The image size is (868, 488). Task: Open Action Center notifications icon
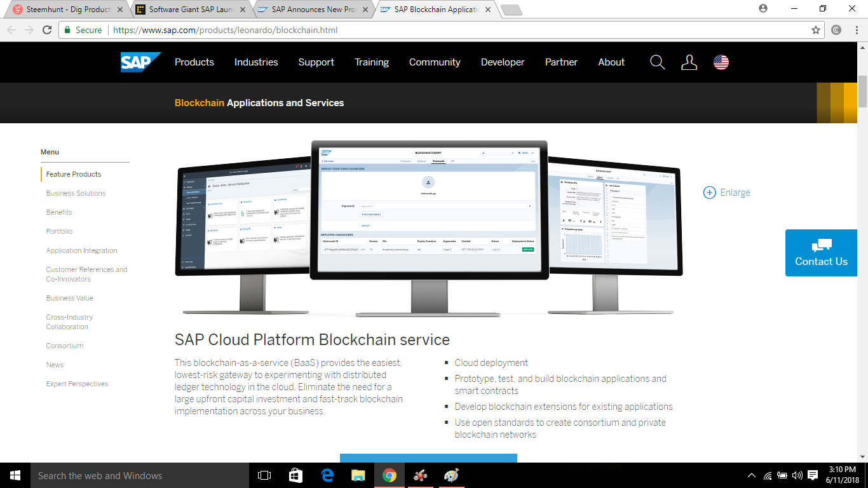pos(813,475)
